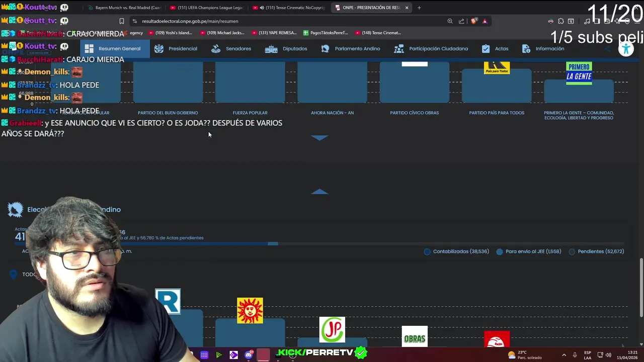This screenshot has height=362, width=644.
Task: Click the Brave Shields lion icon
Action: click(x=474, y=21)
